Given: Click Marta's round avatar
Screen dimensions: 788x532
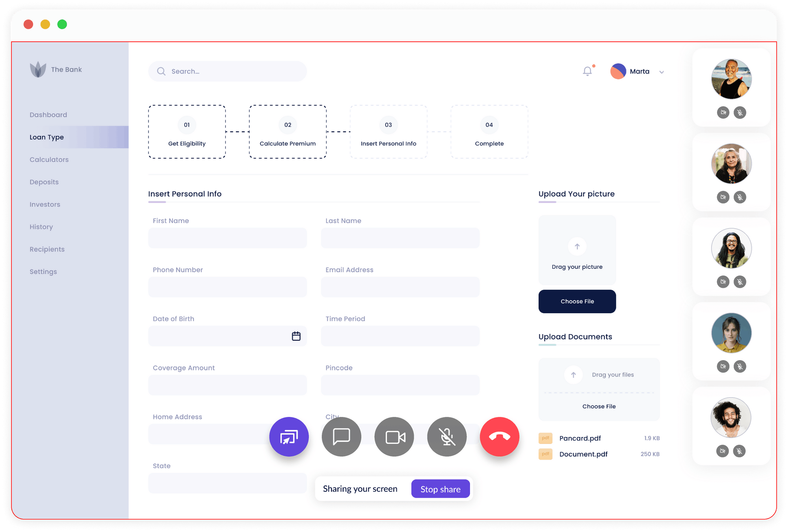Looking at the screenshot, I should (618, 71).
